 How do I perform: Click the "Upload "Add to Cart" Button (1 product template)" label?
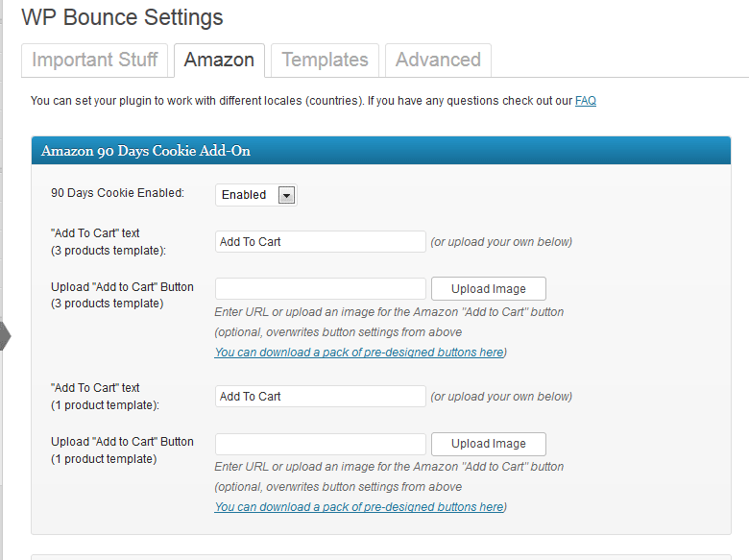122,450
